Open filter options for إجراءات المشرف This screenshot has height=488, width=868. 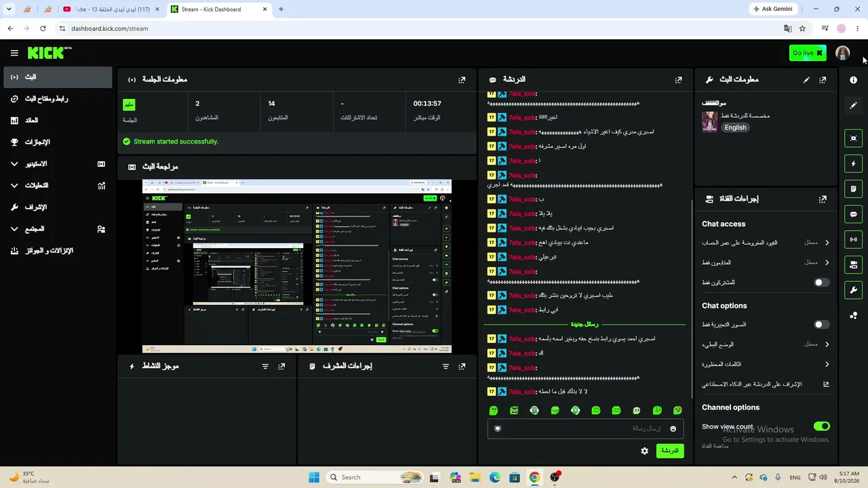[446, 367]
